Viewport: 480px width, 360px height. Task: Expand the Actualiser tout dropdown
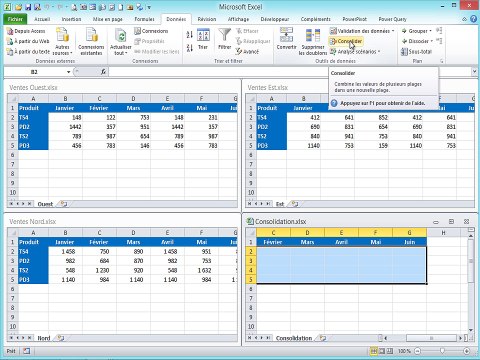tap(120, 50)
